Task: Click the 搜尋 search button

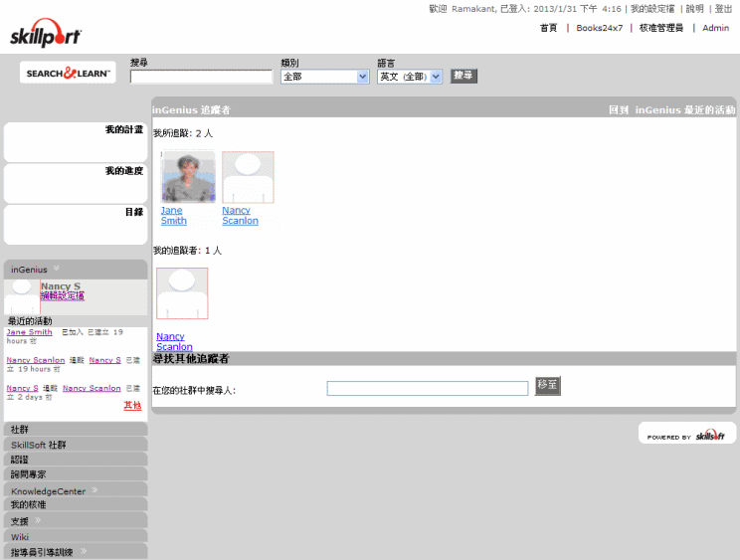Action: coord(463,76)
